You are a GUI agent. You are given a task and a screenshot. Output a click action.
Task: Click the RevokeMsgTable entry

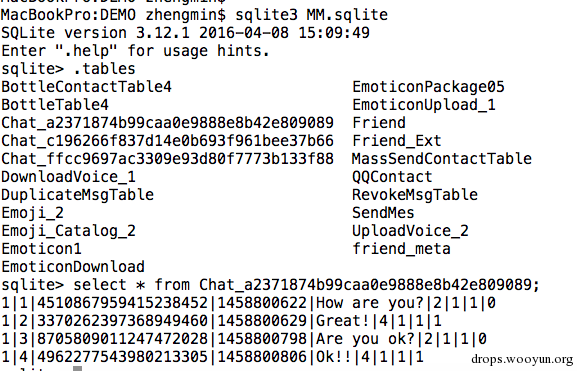415,195
